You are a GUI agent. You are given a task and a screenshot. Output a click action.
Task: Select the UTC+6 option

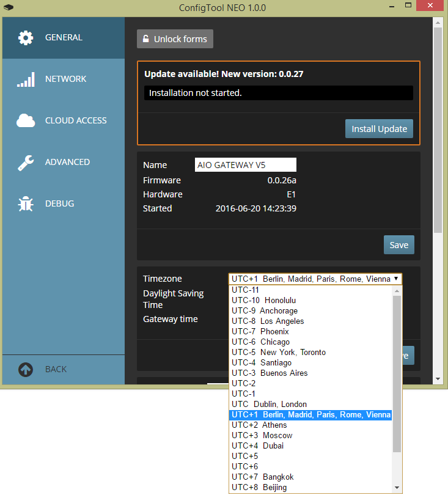tap(310, 467)
